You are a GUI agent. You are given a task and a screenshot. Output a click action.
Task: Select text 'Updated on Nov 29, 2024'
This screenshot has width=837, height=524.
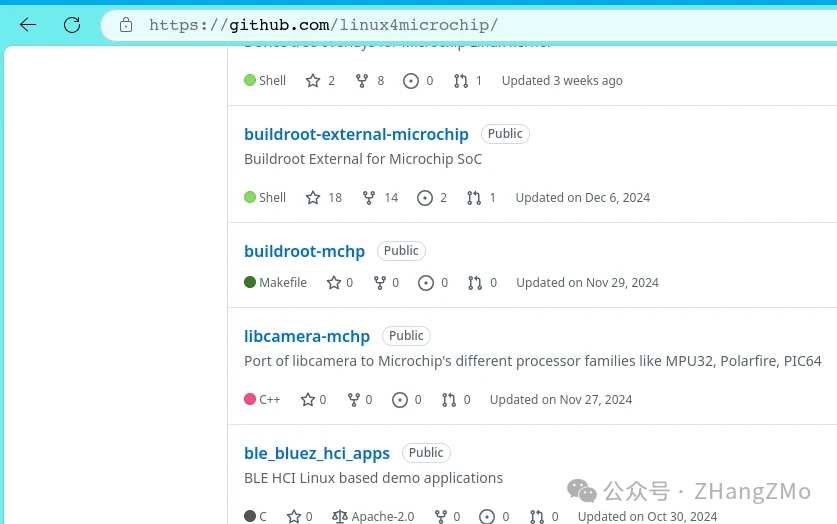point(587,282)
